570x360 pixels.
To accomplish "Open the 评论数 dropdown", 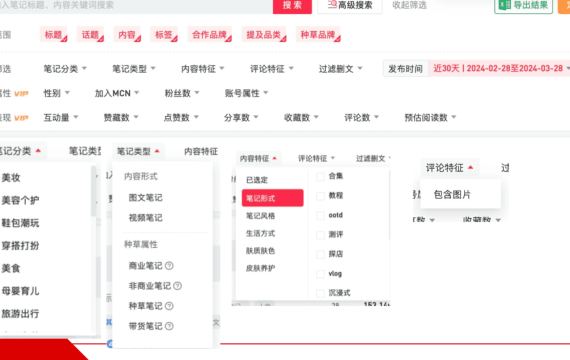I will click(x=361, y=117).
